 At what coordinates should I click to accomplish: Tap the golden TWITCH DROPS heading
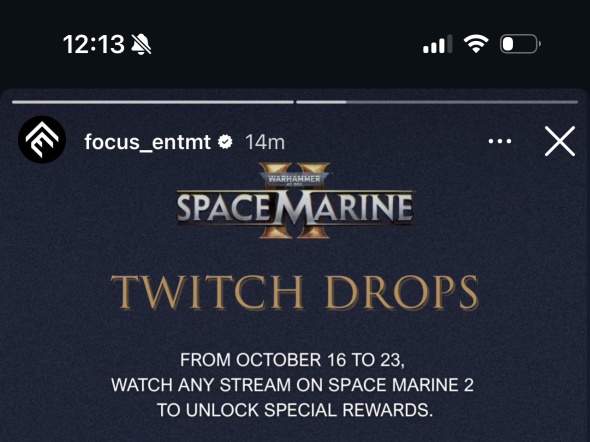[x=295, y=292]
